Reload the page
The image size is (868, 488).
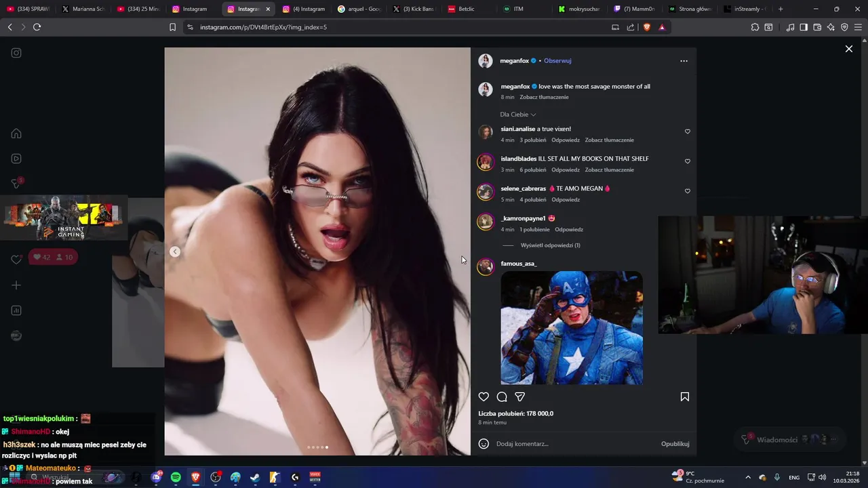(37, 27)
